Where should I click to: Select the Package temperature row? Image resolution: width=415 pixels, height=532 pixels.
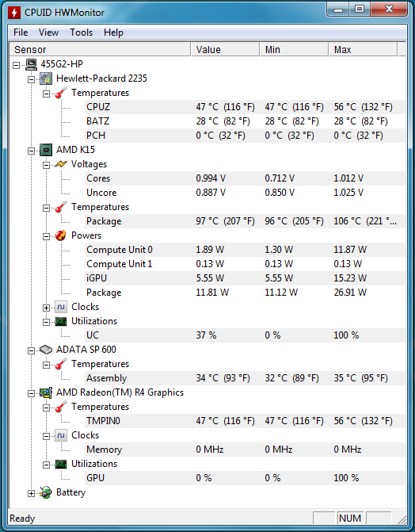point(207,221)
